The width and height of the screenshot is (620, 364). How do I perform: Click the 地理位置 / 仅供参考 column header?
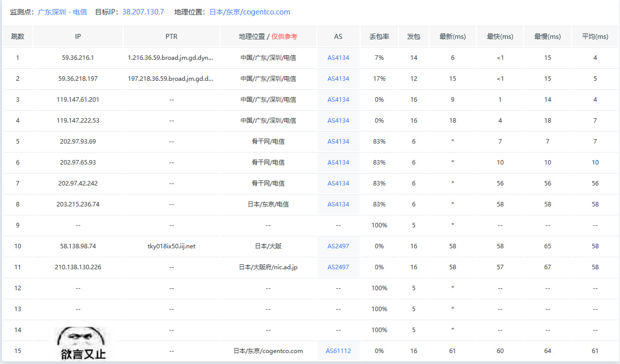pyautogui.click(x=268, y=37)
